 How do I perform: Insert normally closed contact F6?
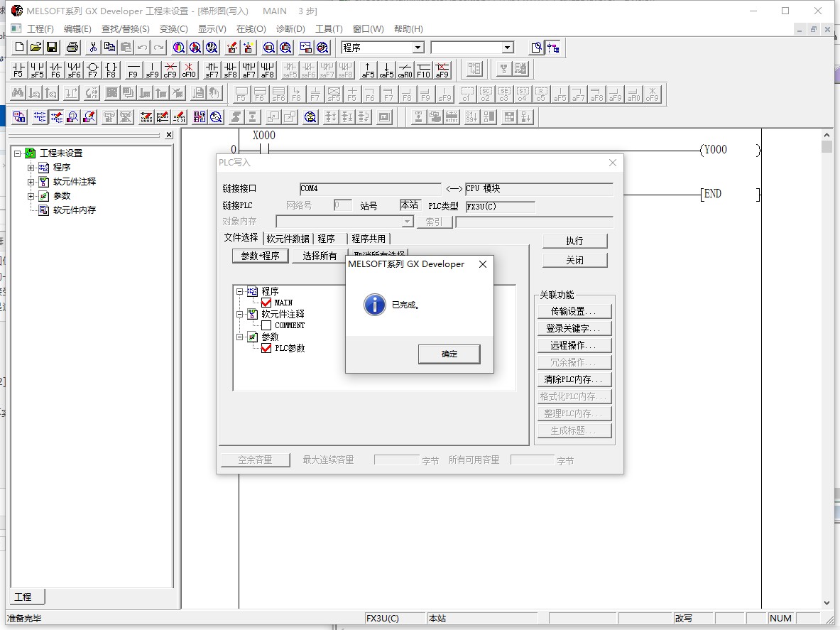point(55,70)
